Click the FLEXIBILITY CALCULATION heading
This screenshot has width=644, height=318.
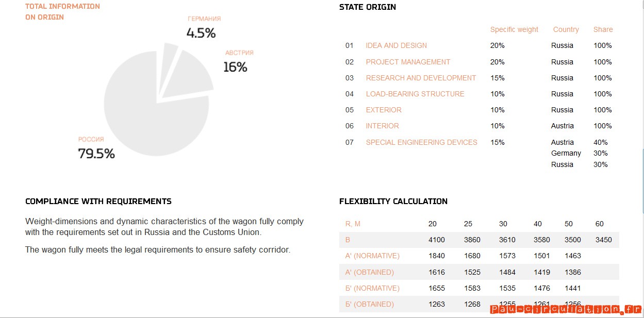pos(393,202)
